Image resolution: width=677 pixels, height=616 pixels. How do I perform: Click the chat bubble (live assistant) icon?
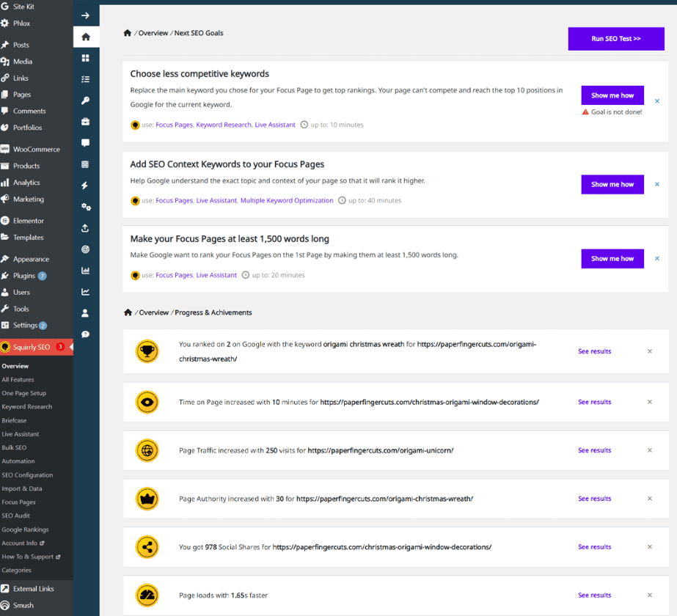click(86, 143)
